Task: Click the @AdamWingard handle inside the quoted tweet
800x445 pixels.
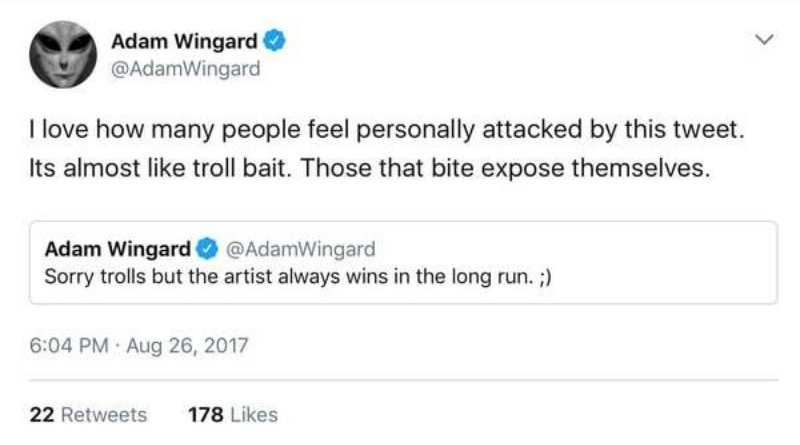Action: tap(301, 249)
